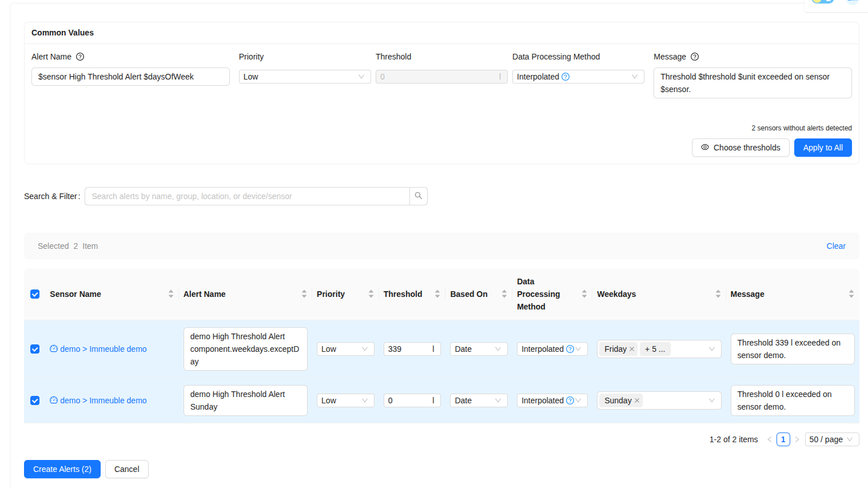868x488 pixels.
Task: Go to page 1 in pagination
Action: point(783,439)
